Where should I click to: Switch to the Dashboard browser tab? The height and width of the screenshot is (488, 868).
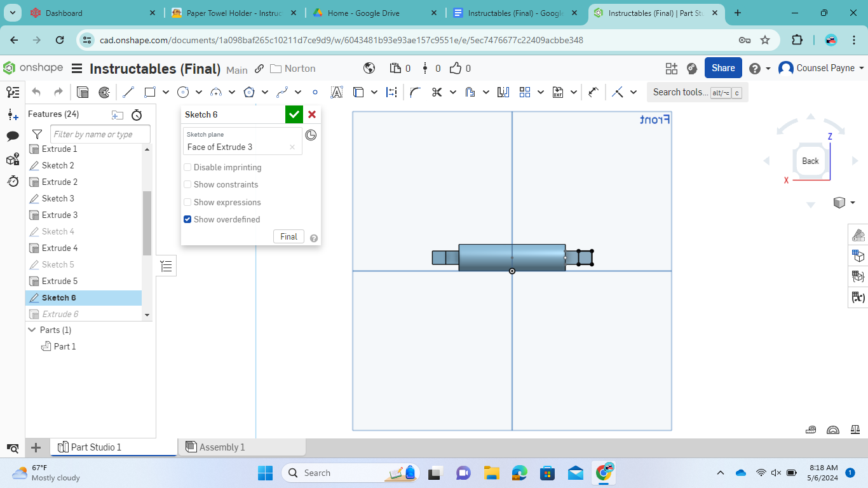[92, 13]
